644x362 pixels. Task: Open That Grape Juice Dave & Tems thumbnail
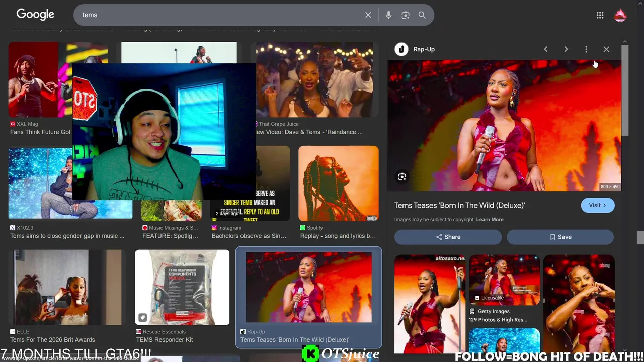tap(314, 79)
